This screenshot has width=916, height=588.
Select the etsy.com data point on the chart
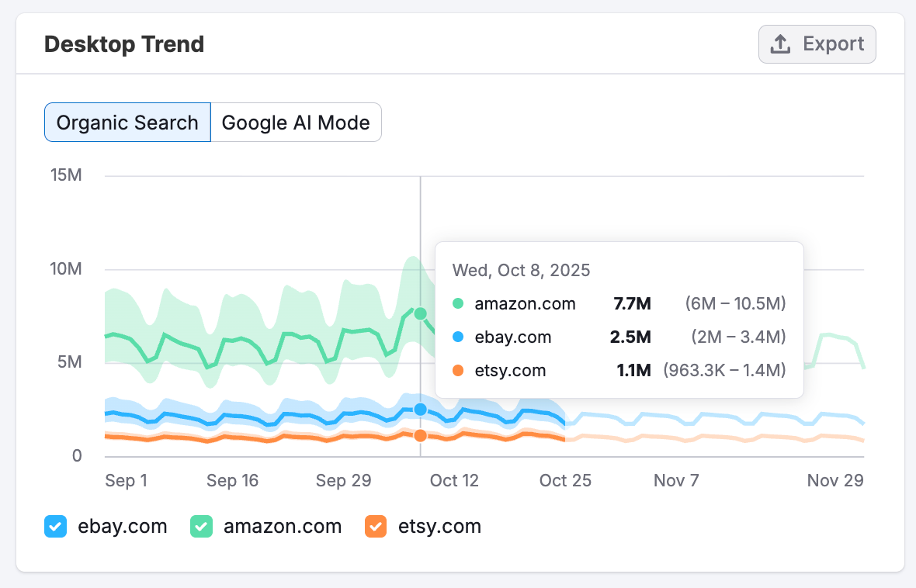[420, 435]
